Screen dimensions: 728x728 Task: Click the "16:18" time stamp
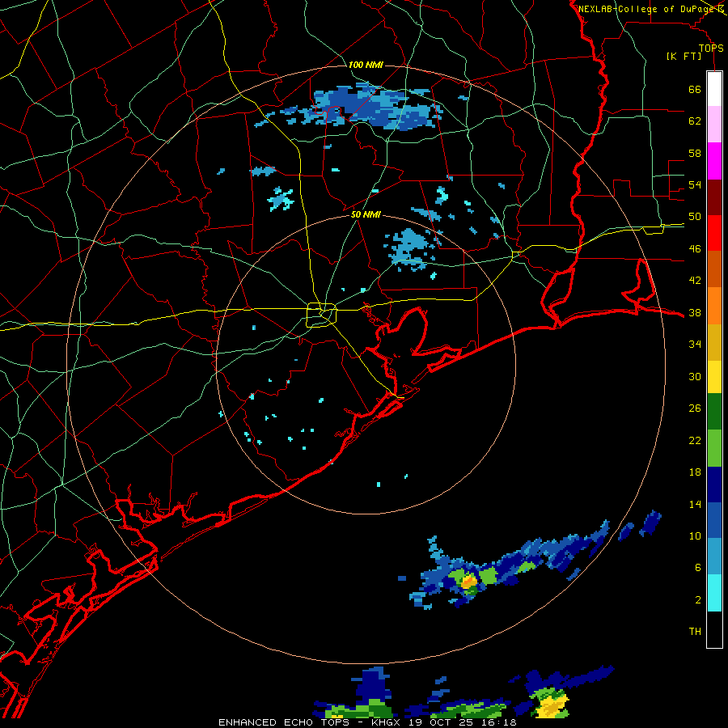497,722
